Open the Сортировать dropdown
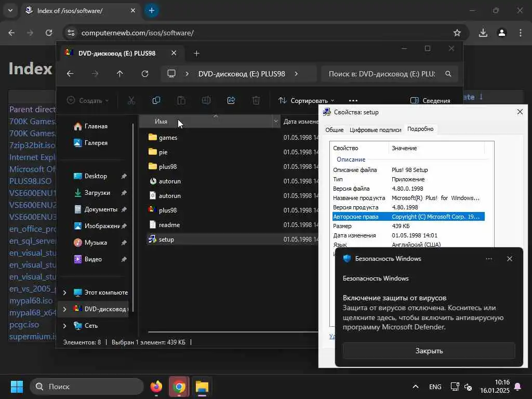532x399 pixels. 307,101
